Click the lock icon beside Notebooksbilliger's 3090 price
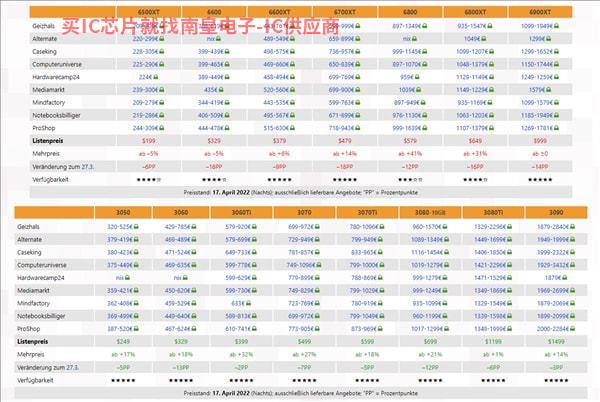The width and height of the screenshot is (600, 402). (x=572, y=316)
